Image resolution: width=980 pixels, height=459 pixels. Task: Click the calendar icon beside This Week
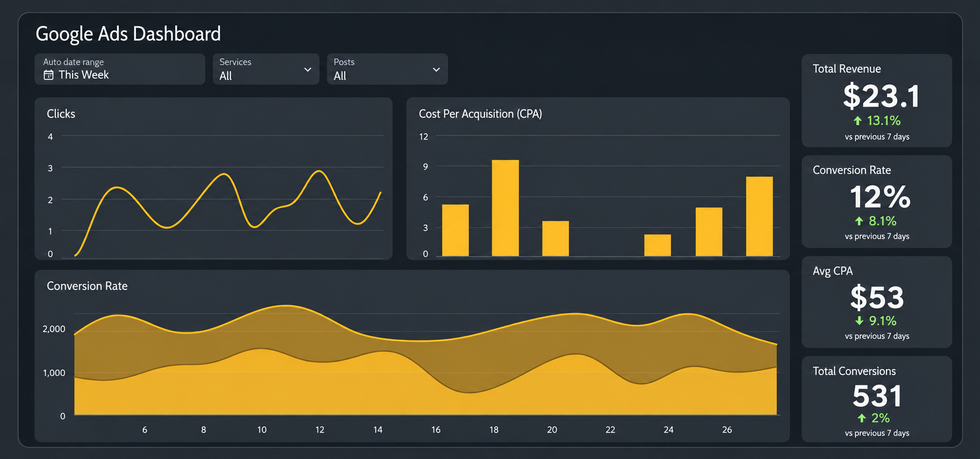49,75
